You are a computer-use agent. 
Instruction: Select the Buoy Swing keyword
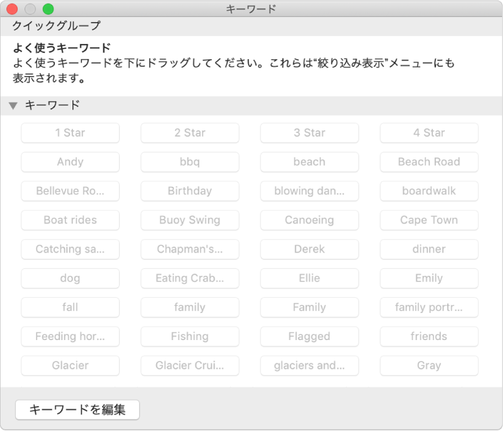point(189,220)
